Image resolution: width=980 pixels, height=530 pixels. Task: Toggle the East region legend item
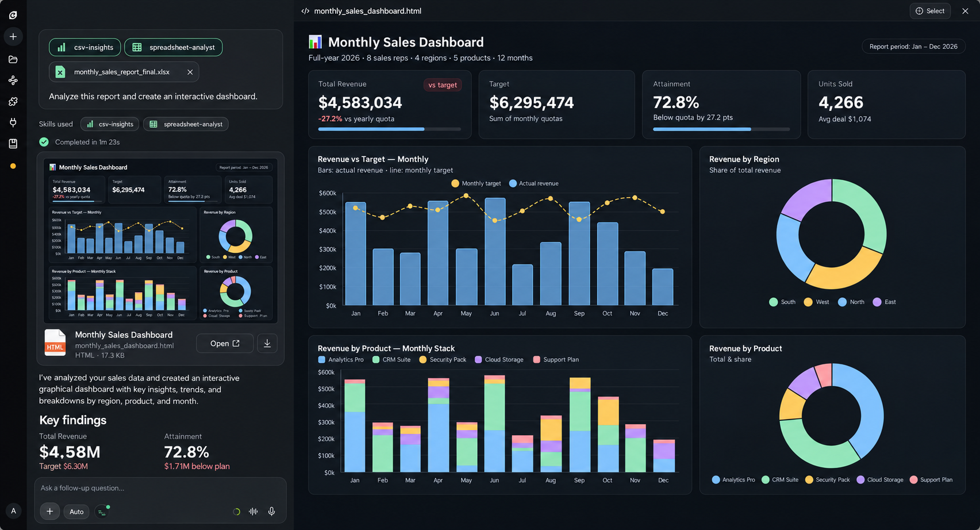[x=884, y=302]
